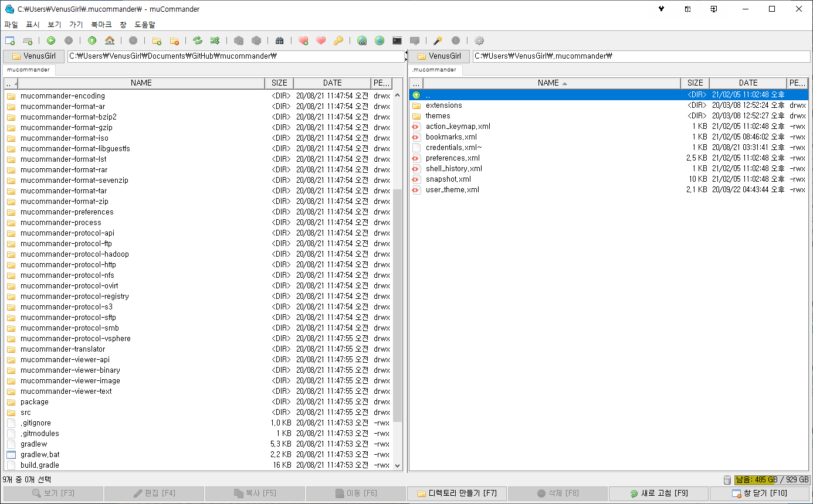Click the gradlew.bat file icon
Viewport: 813px width, 504px height.
[x=11, y=455]
